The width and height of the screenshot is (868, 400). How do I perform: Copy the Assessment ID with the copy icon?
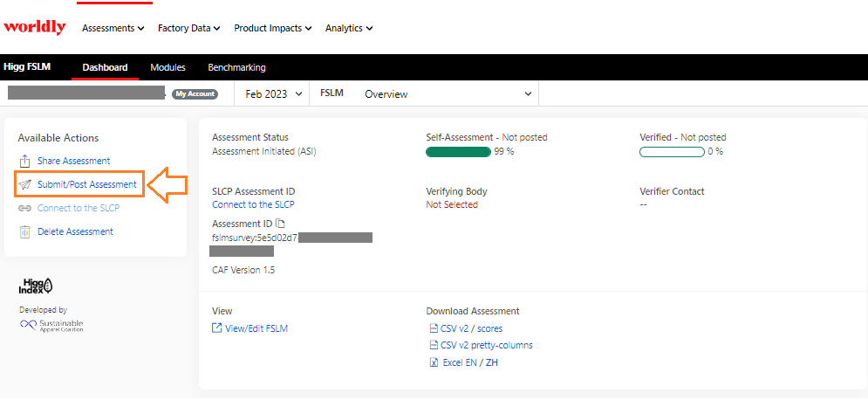[281, 224]
